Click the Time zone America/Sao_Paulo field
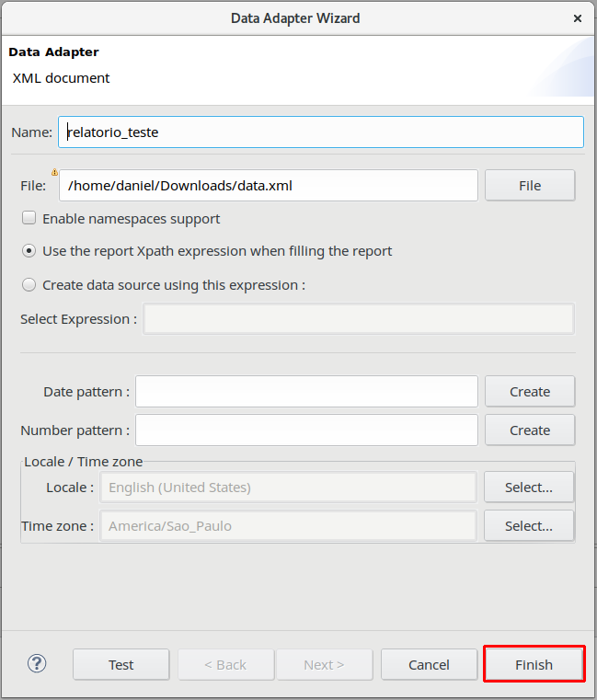 (288, 526)
